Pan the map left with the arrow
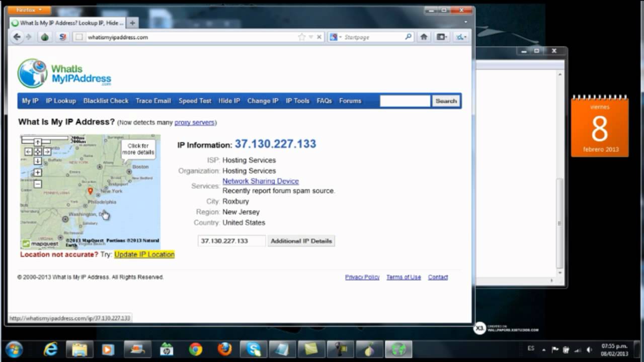Viewport: 644px width, 362px height. [28, 151]
